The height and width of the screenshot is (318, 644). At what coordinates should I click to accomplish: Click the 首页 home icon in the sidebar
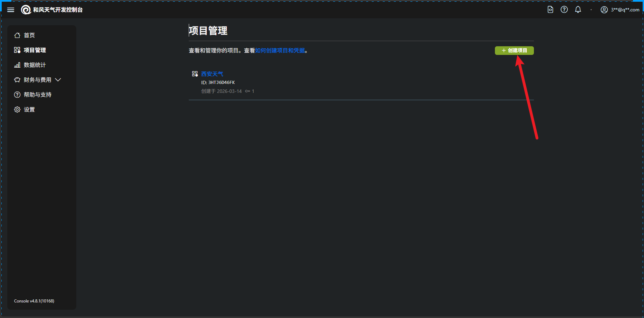click(x=17, y=35)
